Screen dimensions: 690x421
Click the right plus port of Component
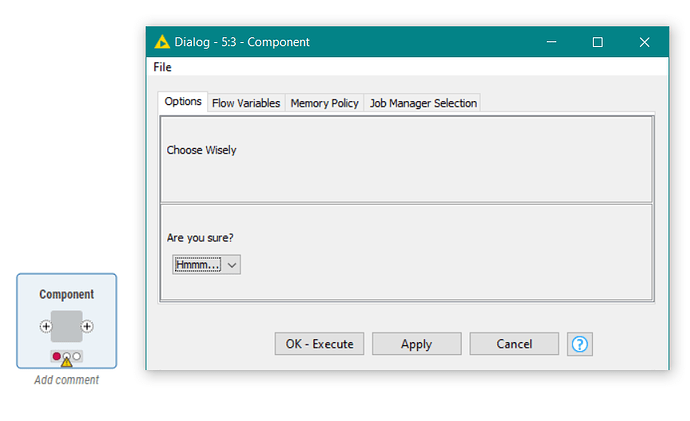click(88, 326)
